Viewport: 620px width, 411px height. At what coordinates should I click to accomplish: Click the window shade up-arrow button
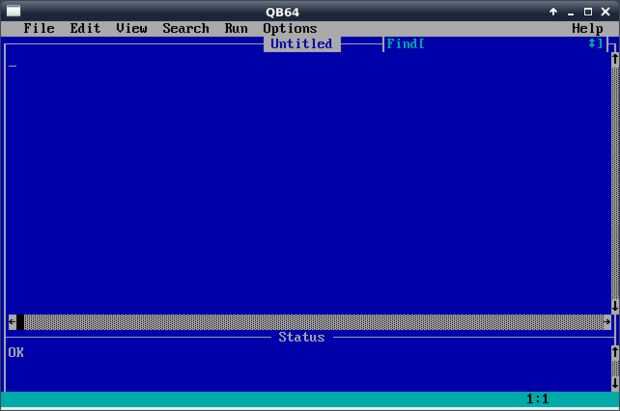[x=553, y=11]
